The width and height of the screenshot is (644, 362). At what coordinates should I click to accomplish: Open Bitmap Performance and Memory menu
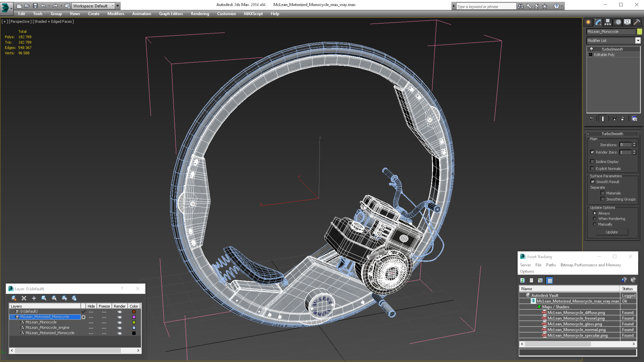(x=591, y=265)
